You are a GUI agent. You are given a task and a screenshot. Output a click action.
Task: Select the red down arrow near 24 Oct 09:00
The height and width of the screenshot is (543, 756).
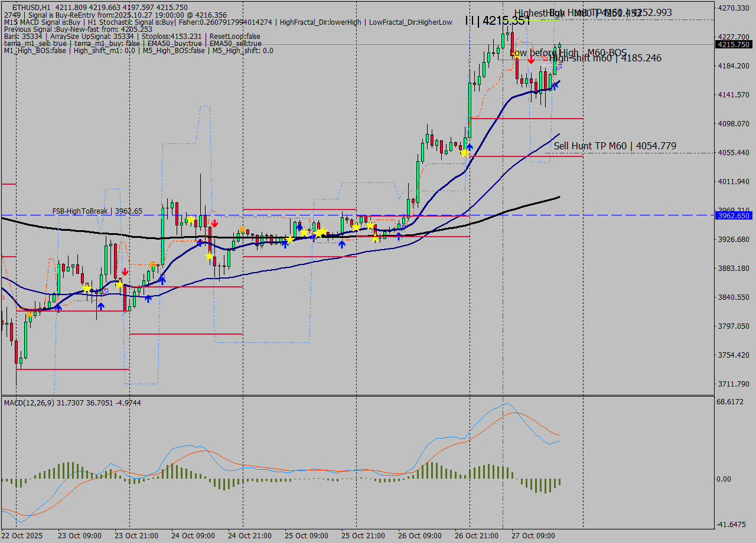tap(214, 223)
